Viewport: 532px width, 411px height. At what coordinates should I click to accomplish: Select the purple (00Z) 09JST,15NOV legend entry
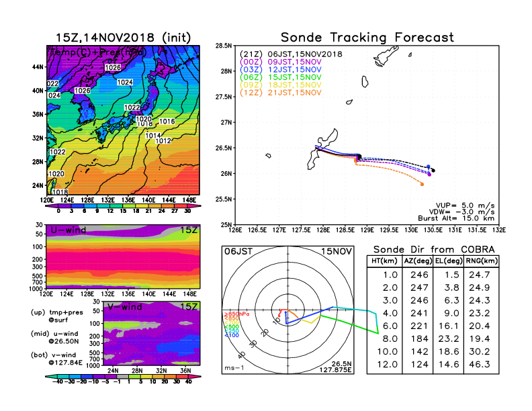pos(281,62)
